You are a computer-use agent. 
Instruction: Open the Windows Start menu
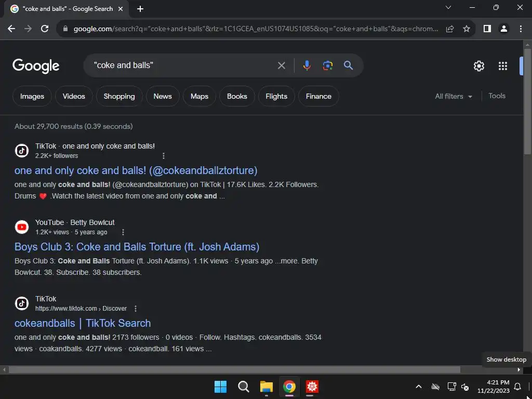click(220, 387)
